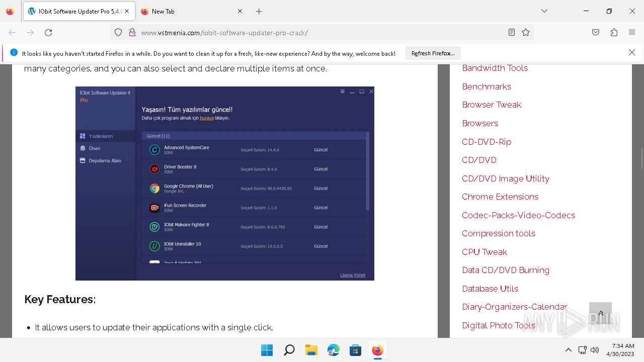Click the network status tray icon
644x362 pixels.
(x=582, y=350)
